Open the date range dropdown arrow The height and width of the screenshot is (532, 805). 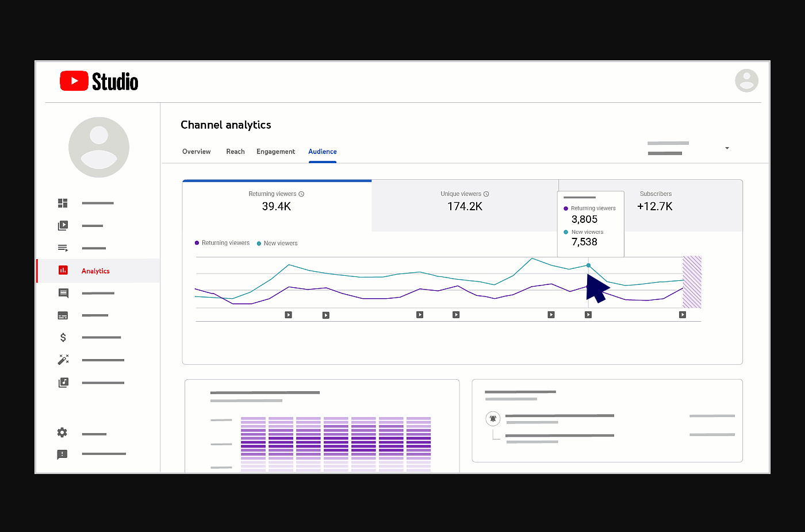click(727, 148)
